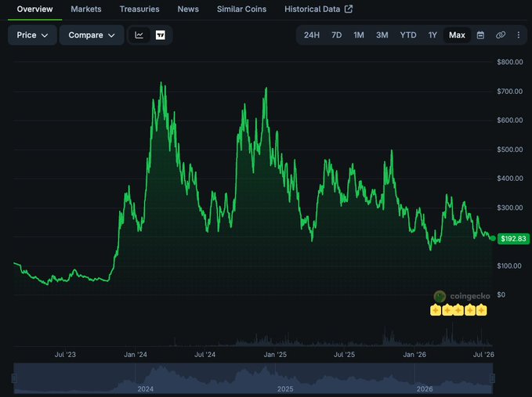Switch to the Treasuries tab
Viewport: 532px width, 397px height.
point(139,9)
